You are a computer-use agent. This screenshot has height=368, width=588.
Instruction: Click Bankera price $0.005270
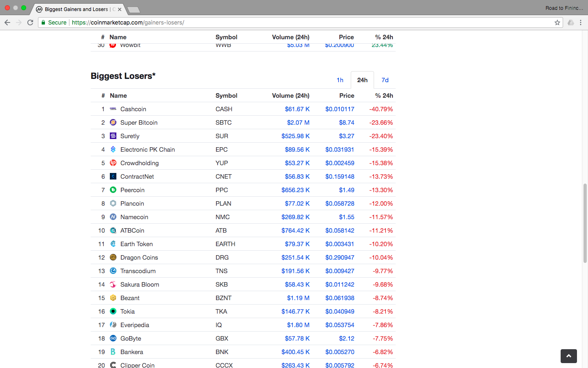[340, 352]
